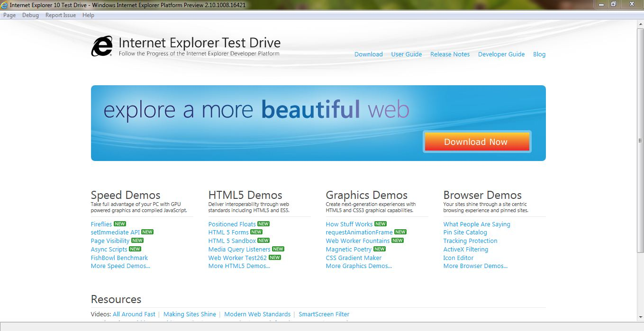Viewport: 644px width, 331px height.
Task: Open the Help menu
Action: tap(88, 15)
